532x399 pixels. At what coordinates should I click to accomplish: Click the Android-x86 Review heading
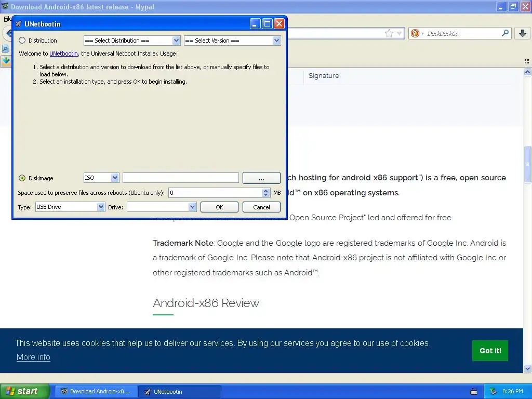pos(206,303)
